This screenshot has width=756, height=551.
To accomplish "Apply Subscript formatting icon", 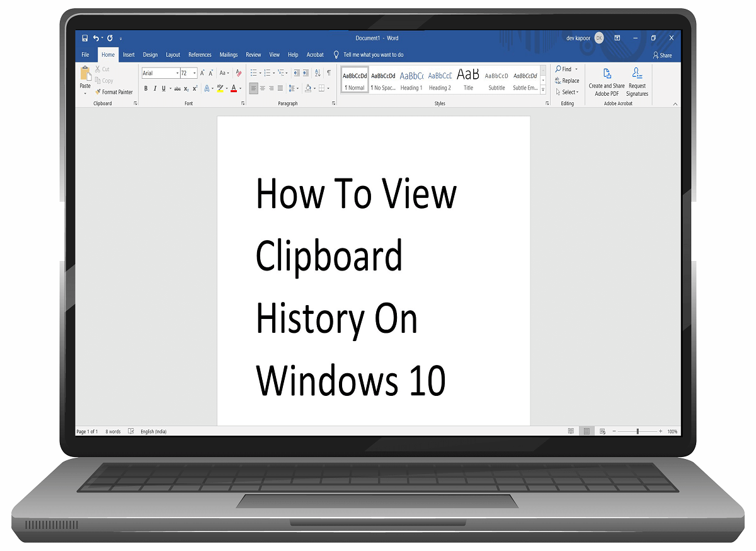I will pos(186,88).
